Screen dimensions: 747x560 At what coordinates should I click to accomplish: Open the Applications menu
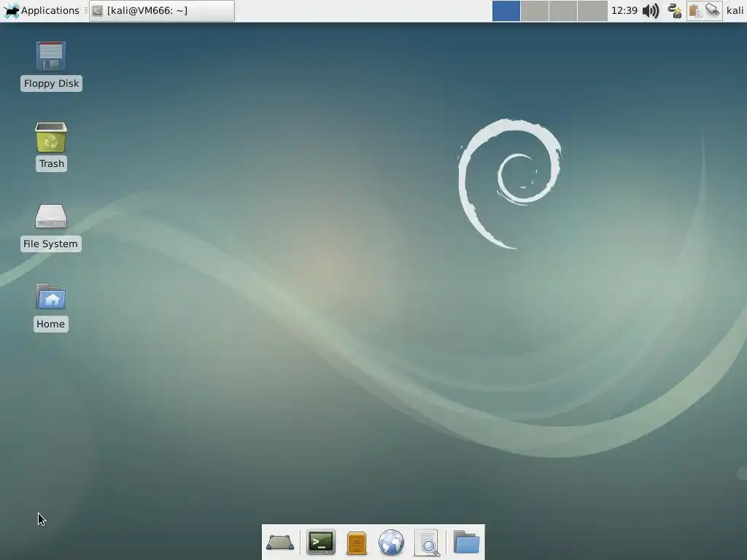pyautogui.click(x=41, y=10)
